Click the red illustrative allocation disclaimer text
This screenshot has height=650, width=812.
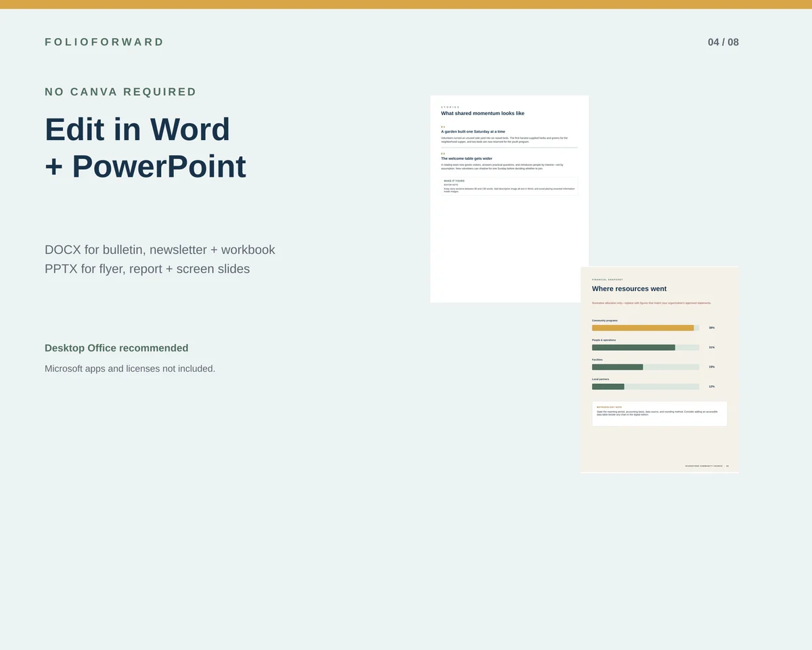pyautogui.click(x=652, y=303)
